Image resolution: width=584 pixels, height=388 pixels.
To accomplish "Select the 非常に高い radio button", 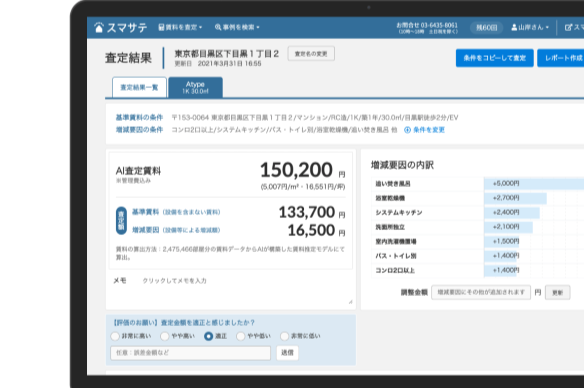I will point(115,336).
